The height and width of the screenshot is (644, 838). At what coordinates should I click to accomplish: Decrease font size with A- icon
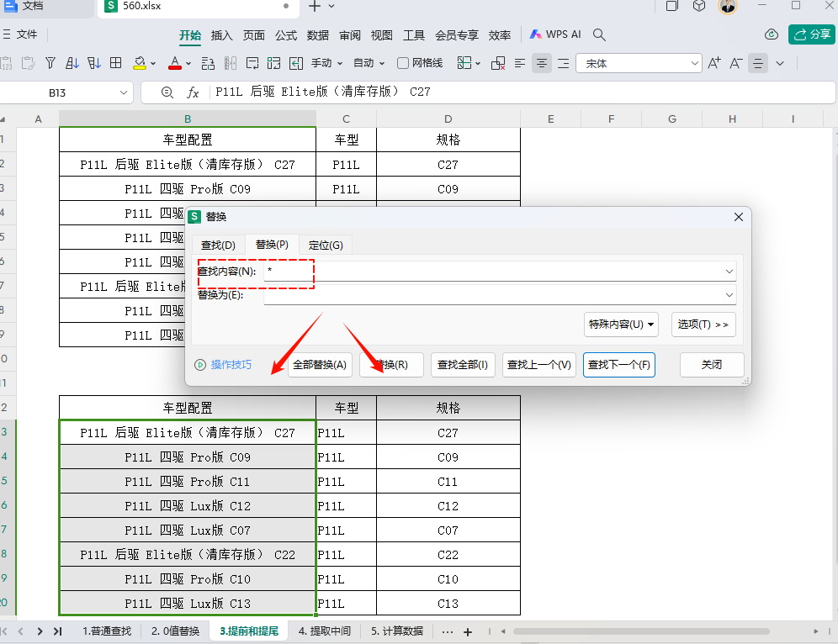[736, 63]
